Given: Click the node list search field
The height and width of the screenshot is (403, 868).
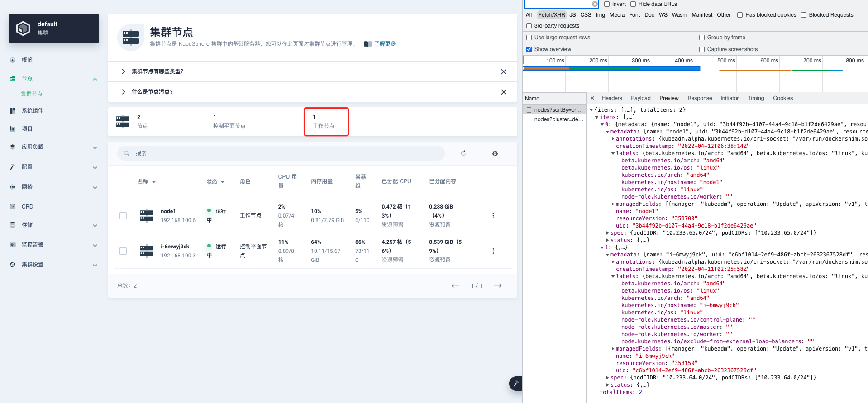Looking at the screenshot, I should [281, 153].
